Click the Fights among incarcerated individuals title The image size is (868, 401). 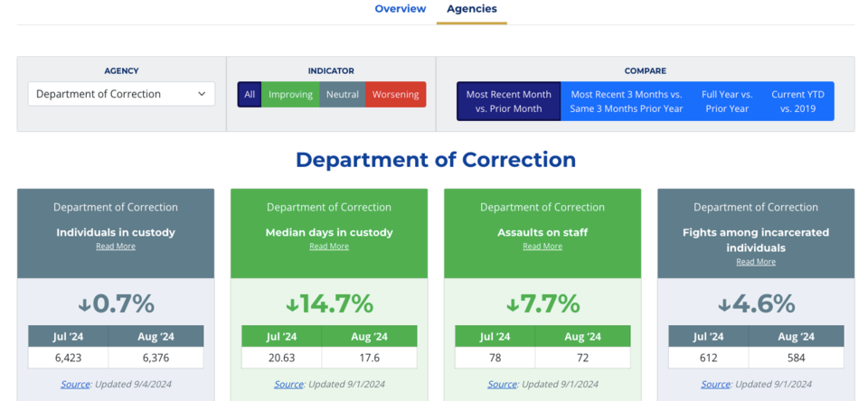tap(756, 240)
